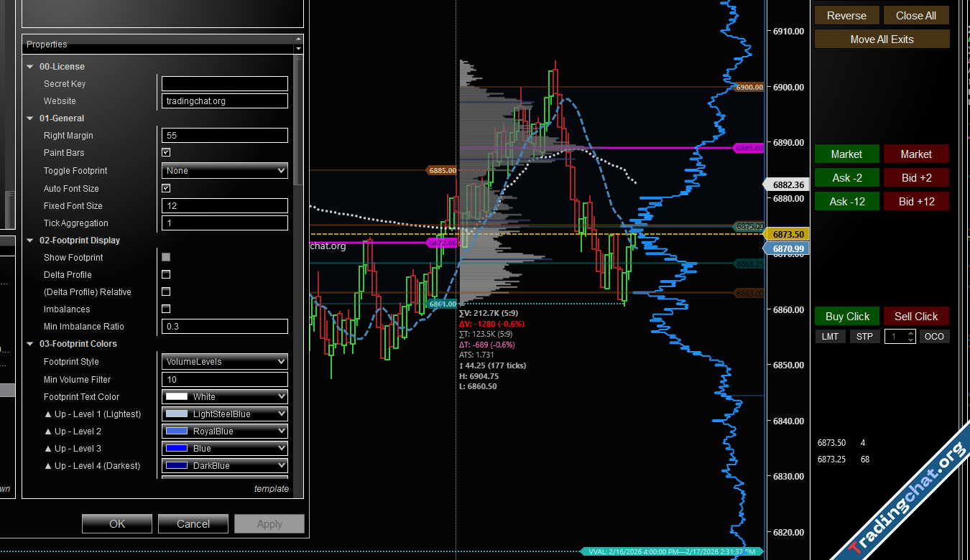Screen dimensions: 970x560
Task: Collapse the 02-Footprint Display section
Action: (x=30, y=241)
